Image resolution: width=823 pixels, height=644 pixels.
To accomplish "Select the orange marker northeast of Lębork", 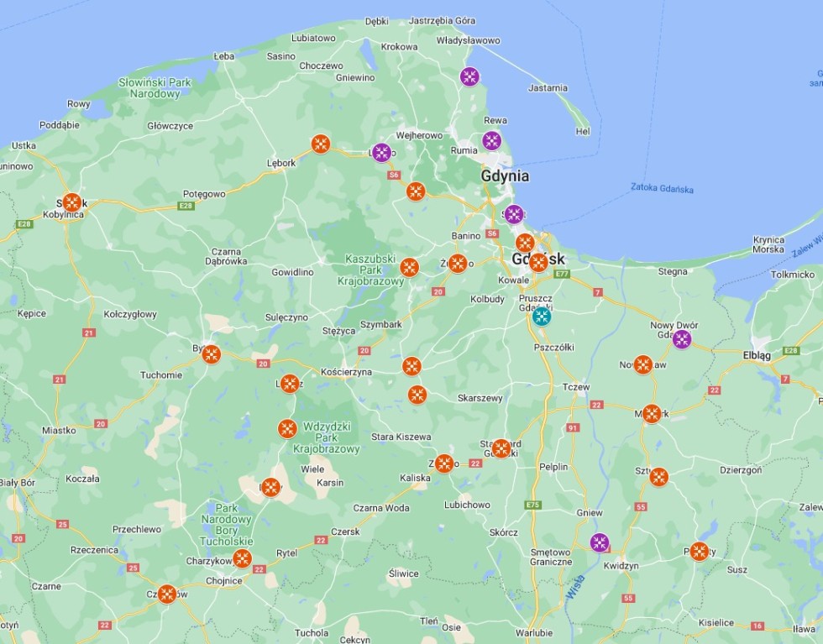I will [321, 144].
